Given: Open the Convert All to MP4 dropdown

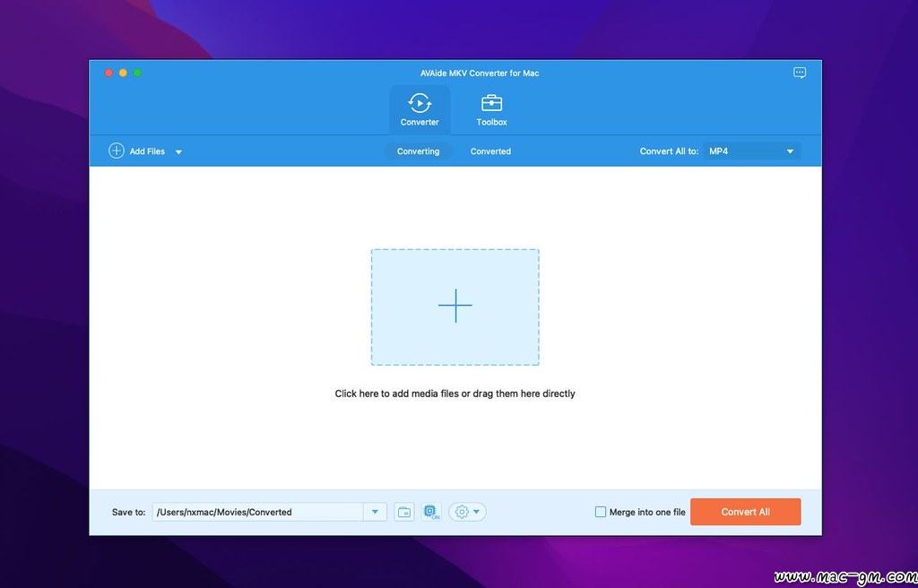Looking at the screenshot, I should 752,151.
